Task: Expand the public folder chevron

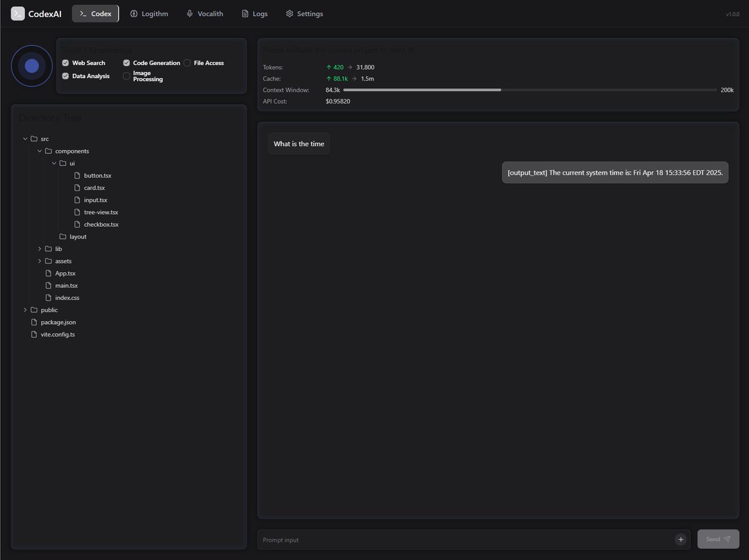Action: (x=25, y=310)
